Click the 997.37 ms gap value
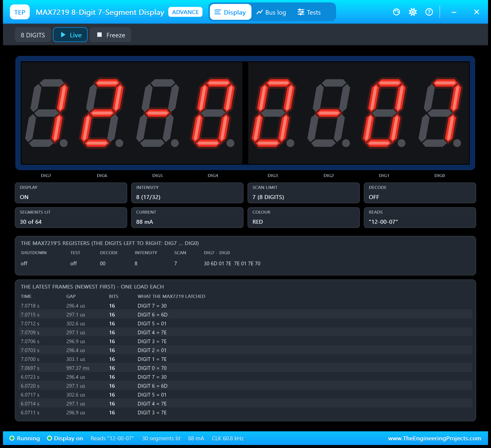This screenshot has width=491, height=448. tap(78, 368)
